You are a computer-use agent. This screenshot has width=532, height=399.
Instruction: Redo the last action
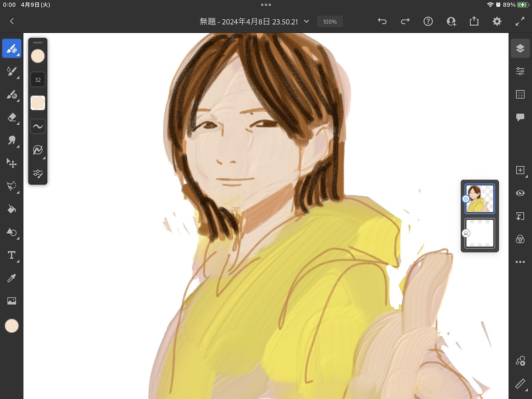pyautogui.click(x=405, y=21)
